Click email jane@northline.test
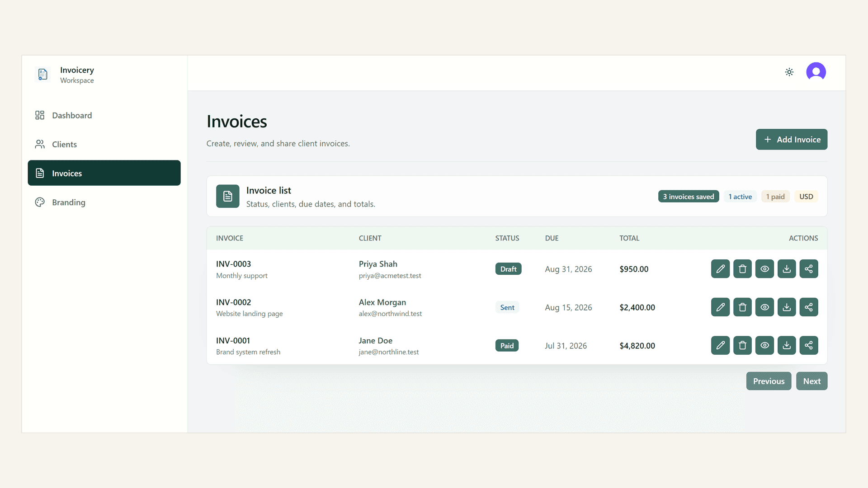 389,352
